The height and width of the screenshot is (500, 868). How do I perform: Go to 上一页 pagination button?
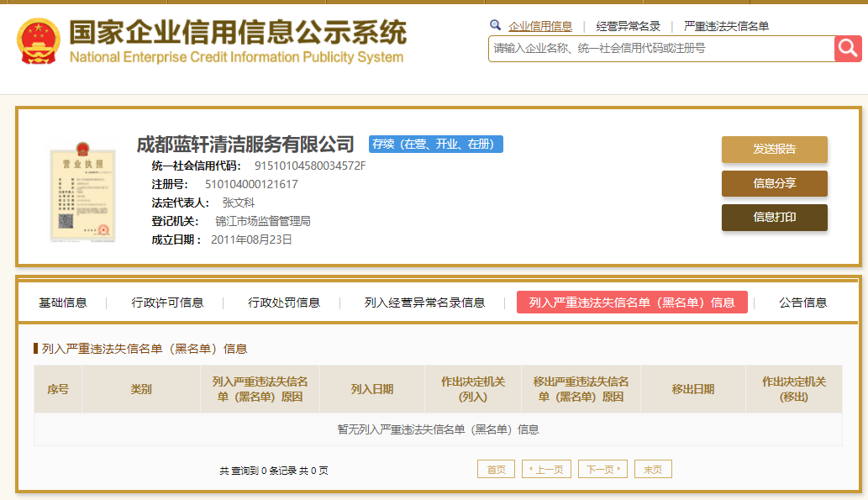click(546, 469)
